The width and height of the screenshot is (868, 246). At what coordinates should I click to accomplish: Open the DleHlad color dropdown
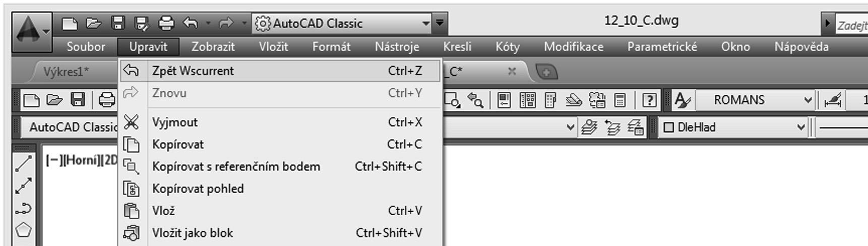pos(801,128)
